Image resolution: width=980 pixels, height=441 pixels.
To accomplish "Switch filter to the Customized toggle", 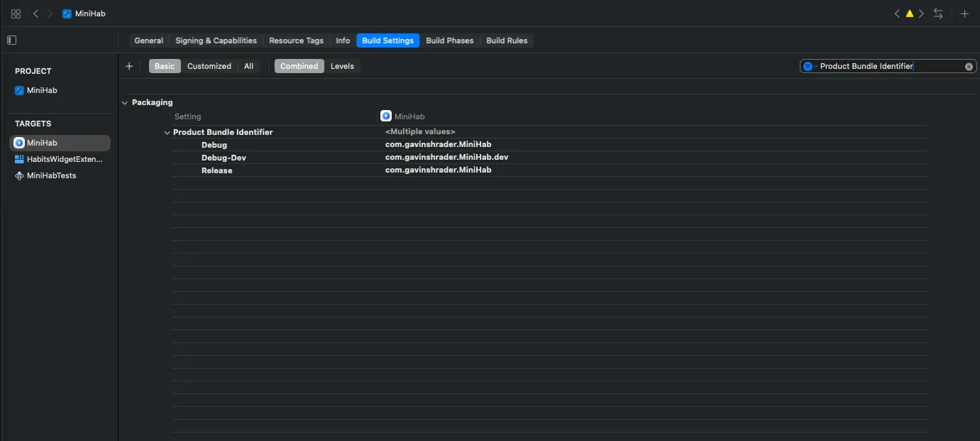I will 209,66.
